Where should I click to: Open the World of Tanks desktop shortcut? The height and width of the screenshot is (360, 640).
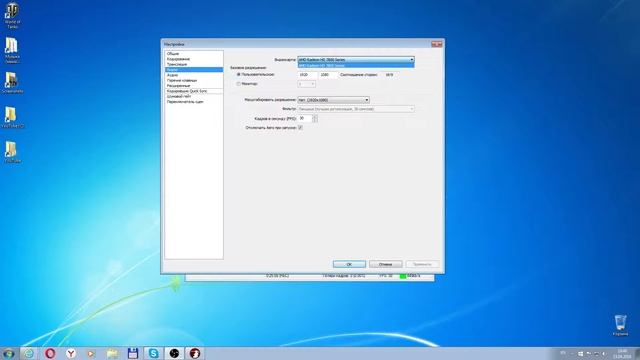[12, 16]
